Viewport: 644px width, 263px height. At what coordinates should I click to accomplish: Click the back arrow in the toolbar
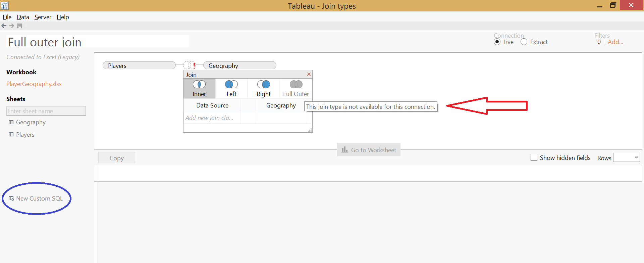click(4, 26)
